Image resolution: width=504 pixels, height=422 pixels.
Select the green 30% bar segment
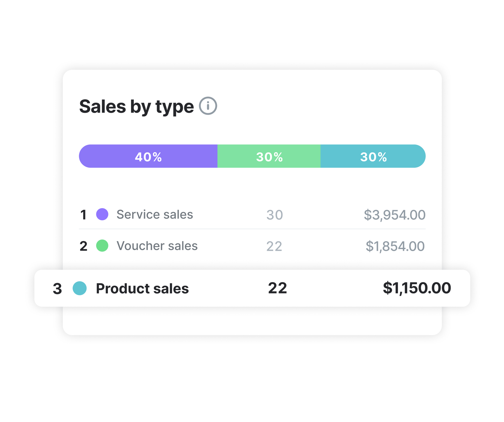[269, 156]
